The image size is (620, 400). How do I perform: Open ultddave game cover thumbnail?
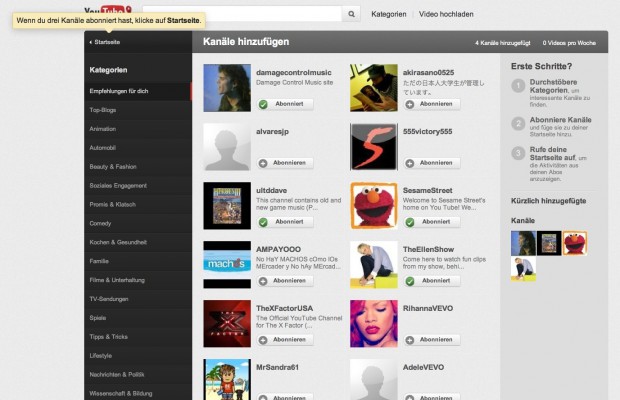[227, 206]
